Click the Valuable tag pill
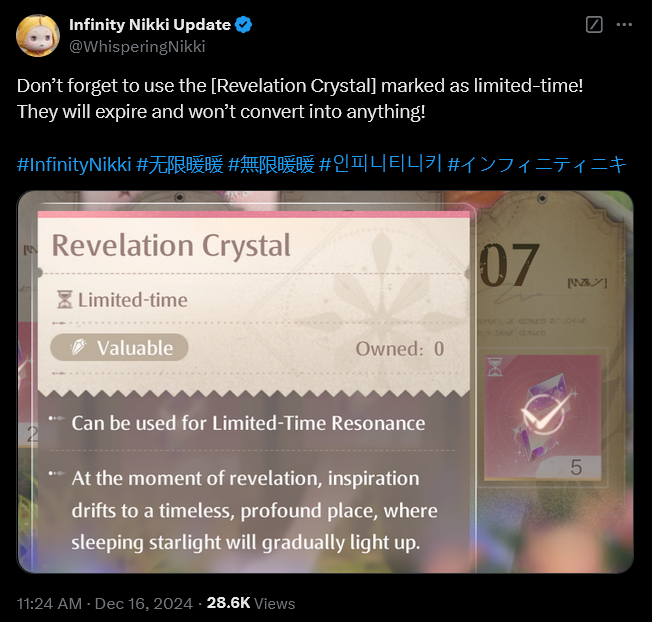 coord(119,348)
